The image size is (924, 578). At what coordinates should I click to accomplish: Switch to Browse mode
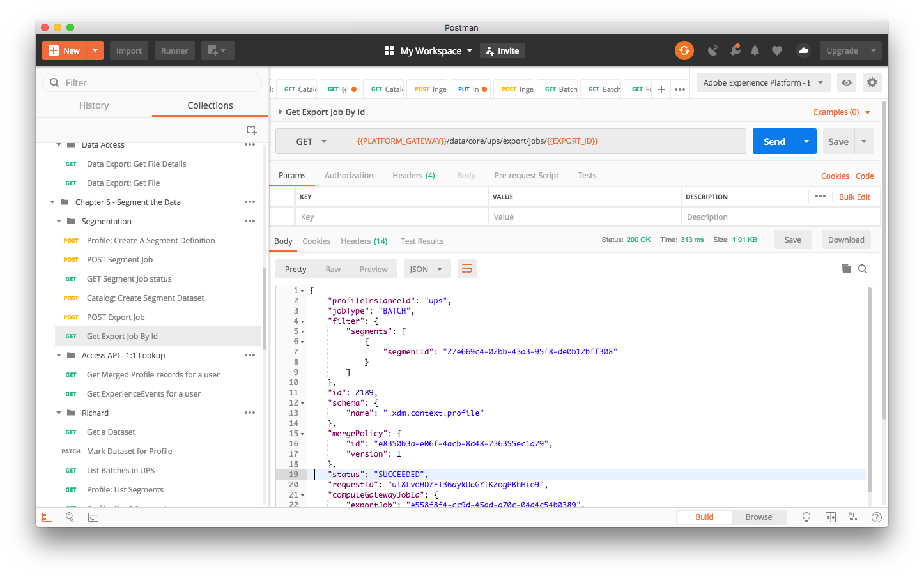click(x=758, y=517)
